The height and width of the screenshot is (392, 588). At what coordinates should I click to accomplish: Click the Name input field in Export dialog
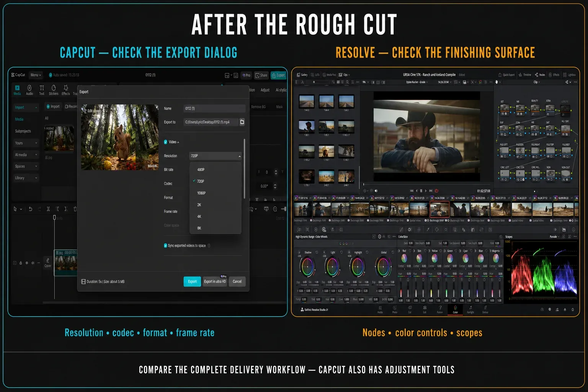pyautogui.click(x=214, y=108)
